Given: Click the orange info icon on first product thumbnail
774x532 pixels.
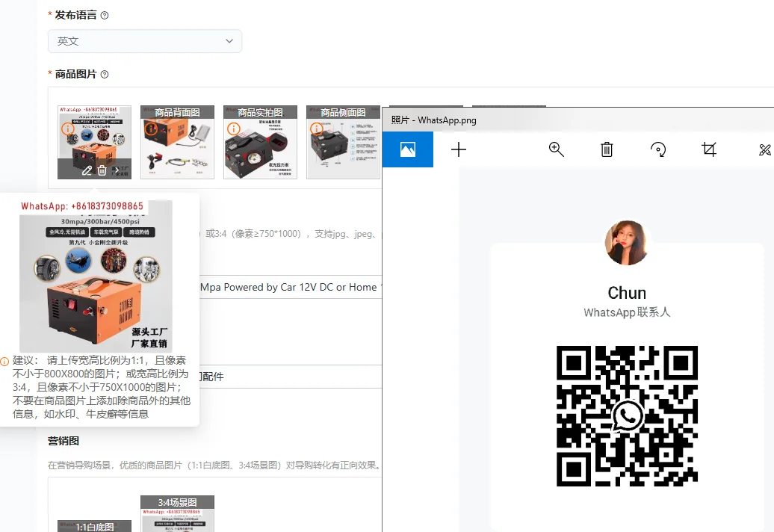Looking at the screenshot, I should click(x=68, y=129).
